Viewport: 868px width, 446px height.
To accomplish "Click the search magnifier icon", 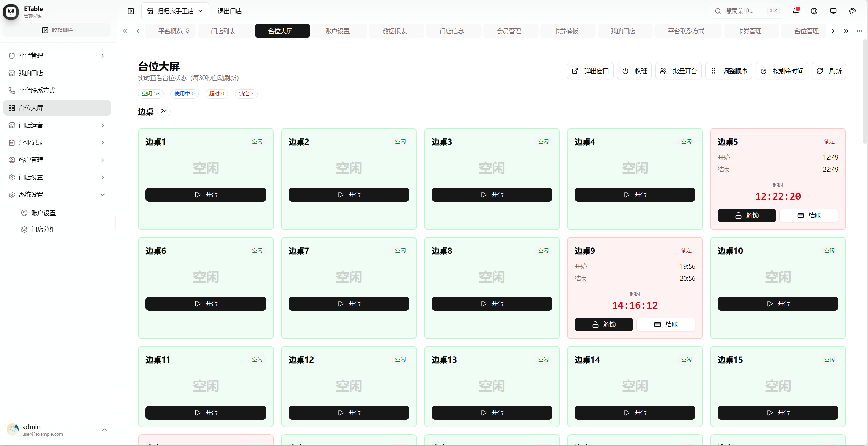I will click(718, 11).
